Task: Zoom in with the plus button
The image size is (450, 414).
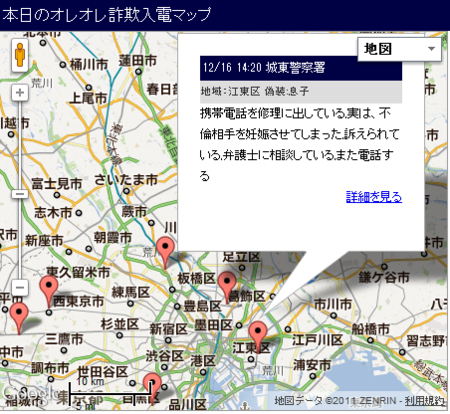Action: (20, 92)
